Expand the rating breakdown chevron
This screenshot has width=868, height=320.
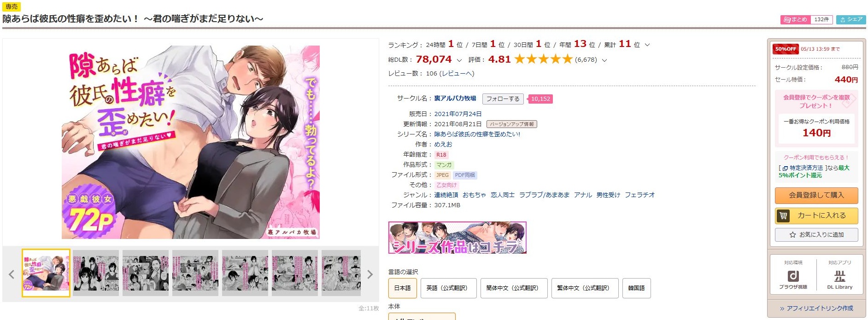click(604, 60)
